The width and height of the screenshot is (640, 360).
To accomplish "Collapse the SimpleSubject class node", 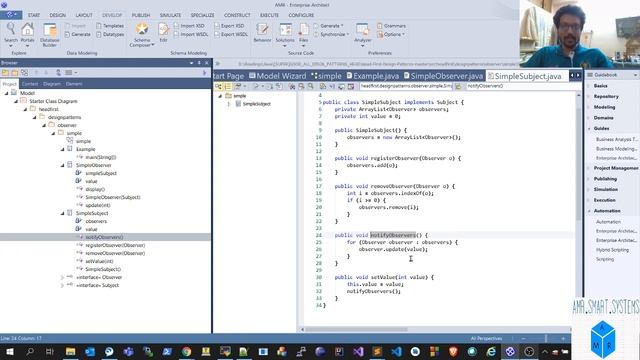I will (x=62, y=213).
